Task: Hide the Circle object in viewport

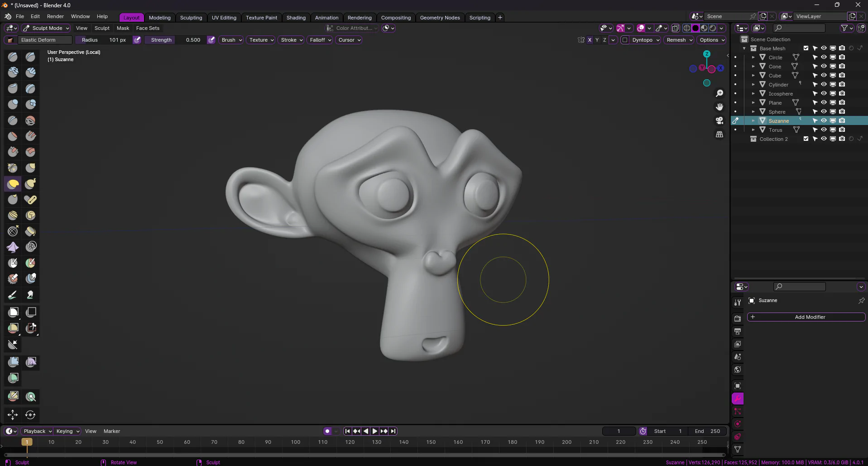Action: [824, 58]
